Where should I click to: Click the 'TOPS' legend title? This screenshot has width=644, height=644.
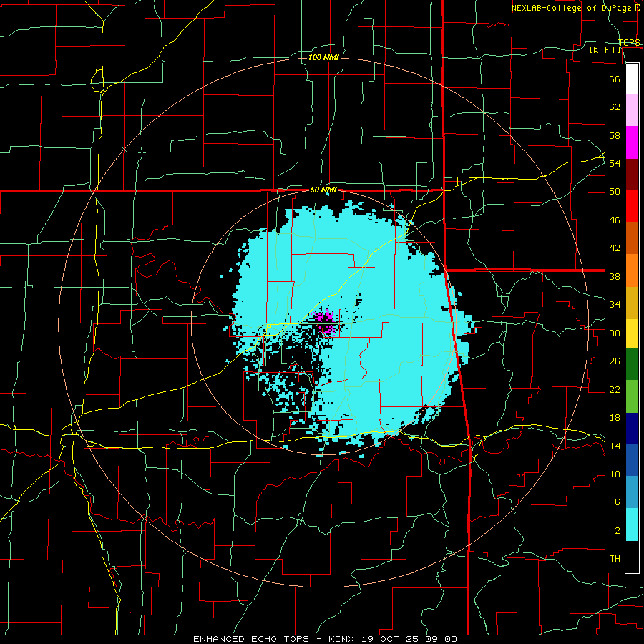(x=629, y=43)
